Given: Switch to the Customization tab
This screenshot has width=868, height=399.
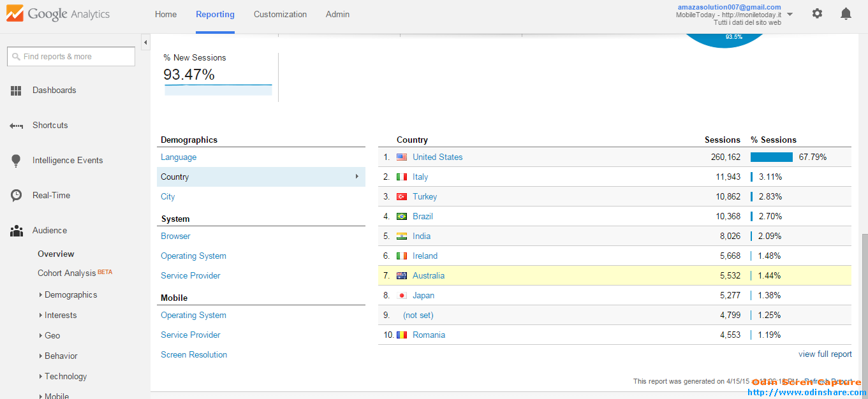Looking at the screenshot, I should (280, 14).
